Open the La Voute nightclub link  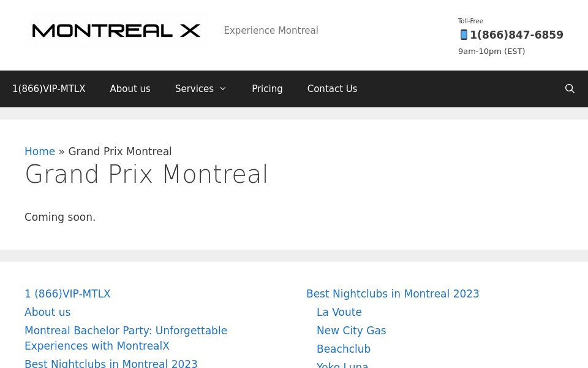click(x=339, y=312)
